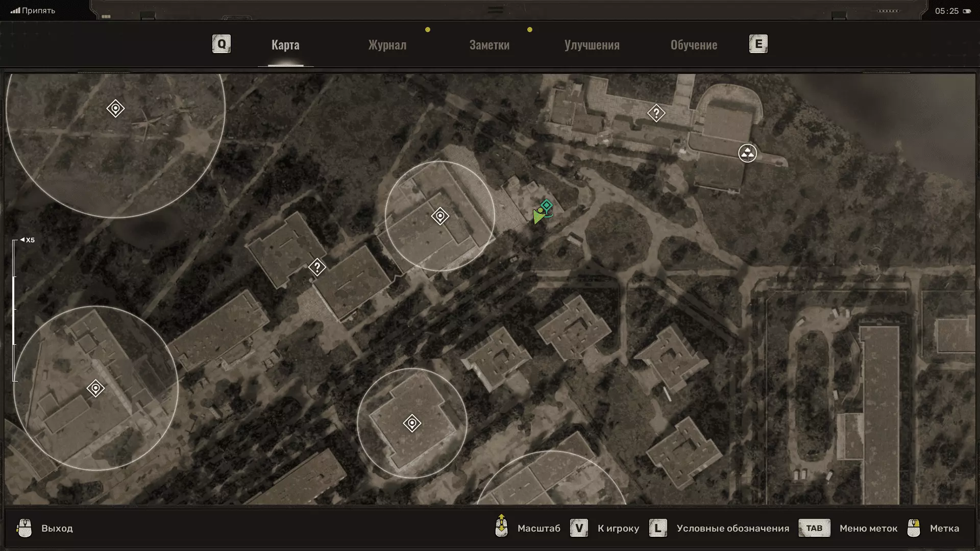
Task: Click the question mark marker between left buildings
Action: 317,267
